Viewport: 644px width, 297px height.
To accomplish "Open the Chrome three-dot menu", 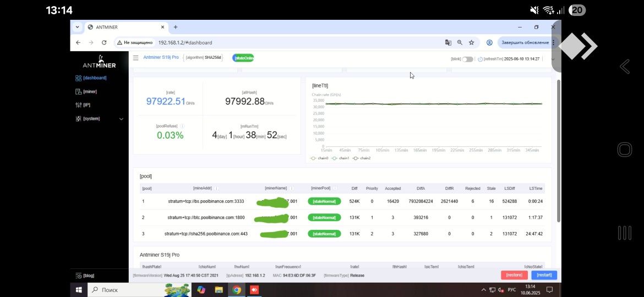I will pos(554,43).
